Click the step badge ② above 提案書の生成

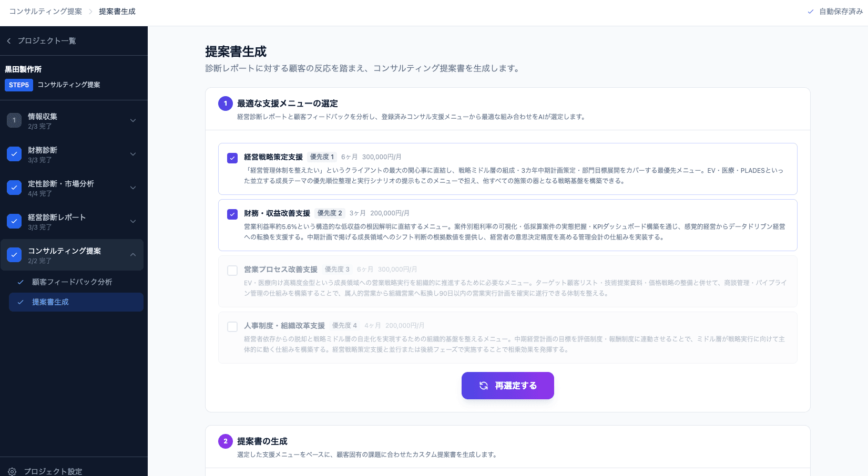tap(226, 441)
